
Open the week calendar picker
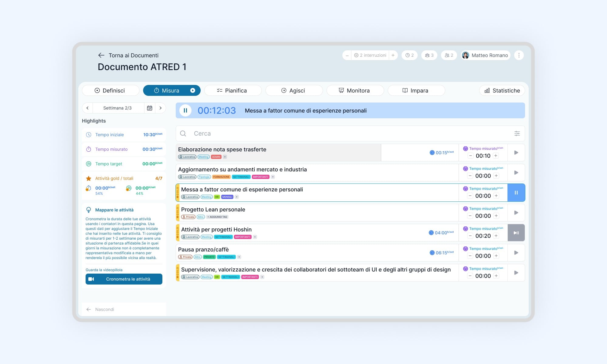click(x=150, y=108)
